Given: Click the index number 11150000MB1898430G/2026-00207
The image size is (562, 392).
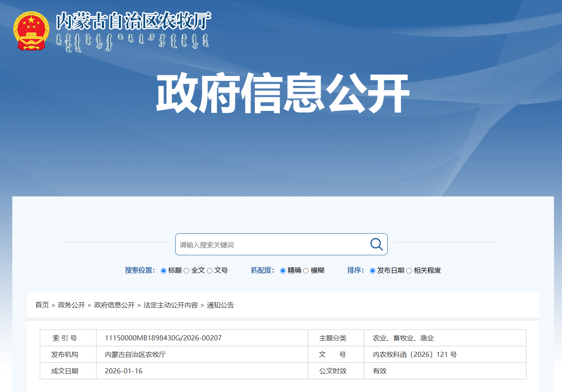Looking at the screenshot, I should click(x=163, y=338).
